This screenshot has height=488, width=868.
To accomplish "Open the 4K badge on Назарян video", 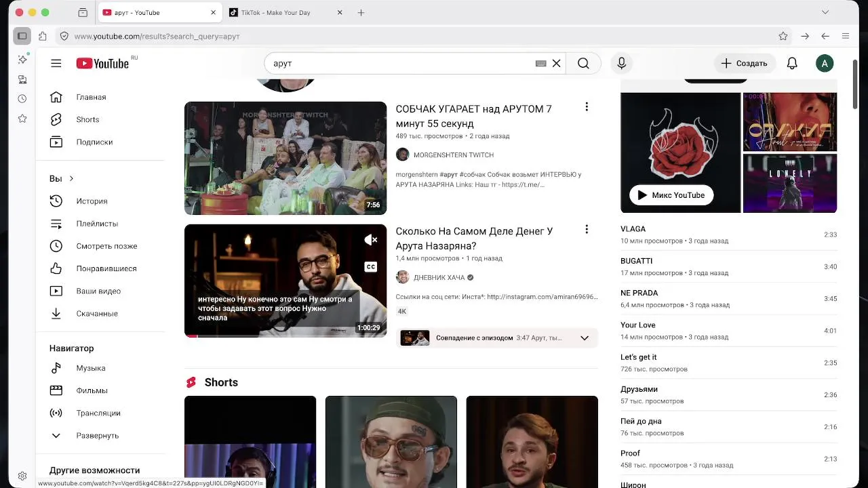I will [x=402, y=311].
